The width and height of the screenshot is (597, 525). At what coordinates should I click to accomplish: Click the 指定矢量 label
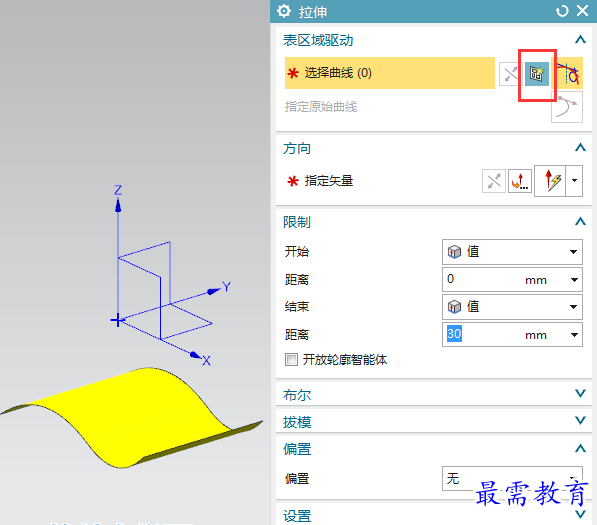click(x=329, y=181)
